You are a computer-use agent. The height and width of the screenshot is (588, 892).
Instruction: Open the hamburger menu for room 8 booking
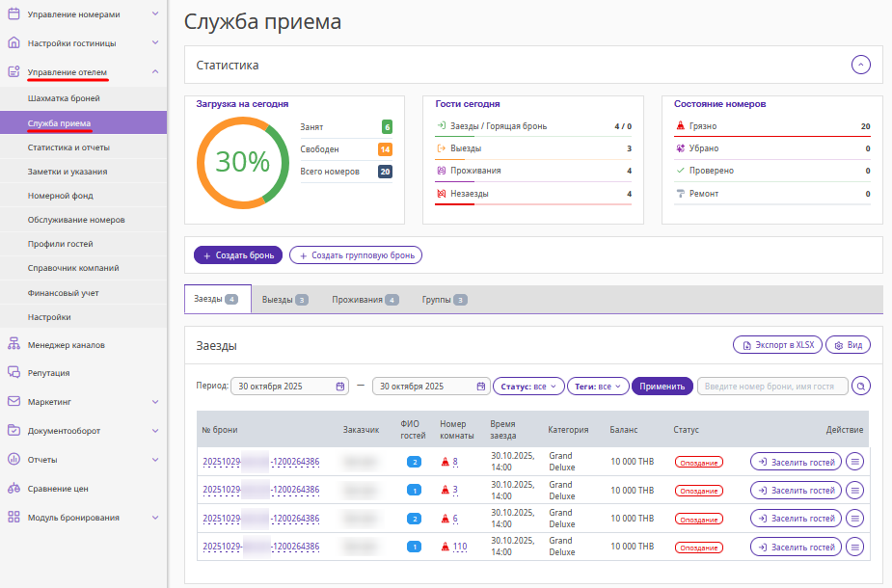(x=855, y=462)
